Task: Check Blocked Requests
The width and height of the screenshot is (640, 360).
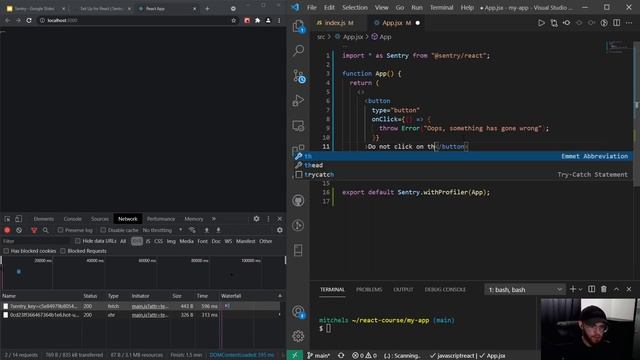Action: (63, 251)
